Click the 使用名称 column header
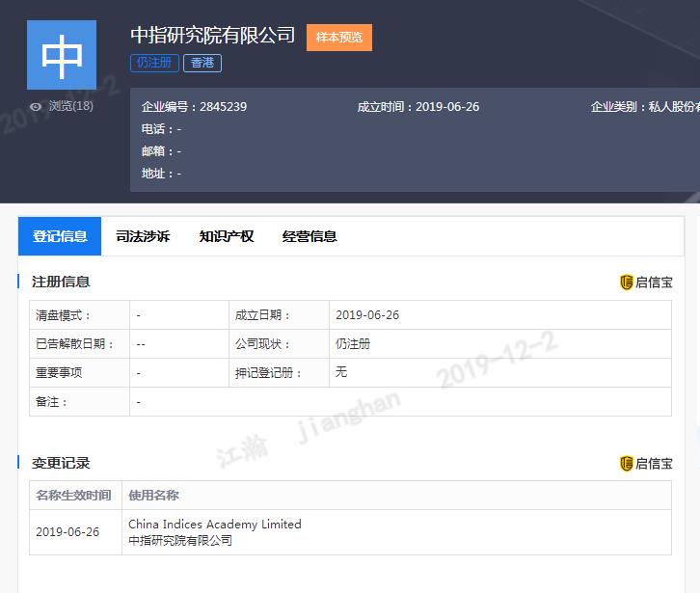 (x=396, y=496)
